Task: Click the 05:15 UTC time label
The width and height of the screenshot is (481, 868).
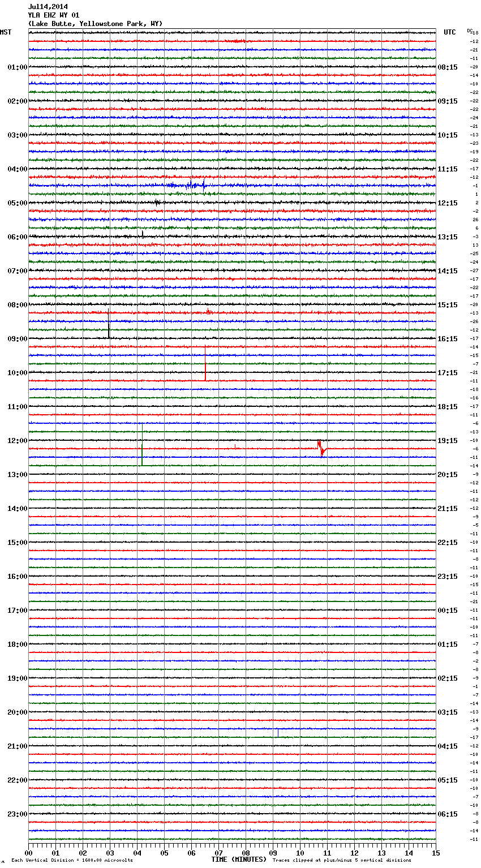Action: tap(448, 780)
